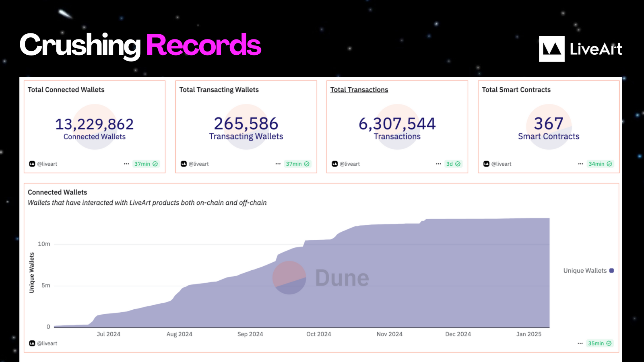The height and width of the screenshot is (362, 644).
Task: Click check icon in the 35min badge
Action: pos(609,343)
